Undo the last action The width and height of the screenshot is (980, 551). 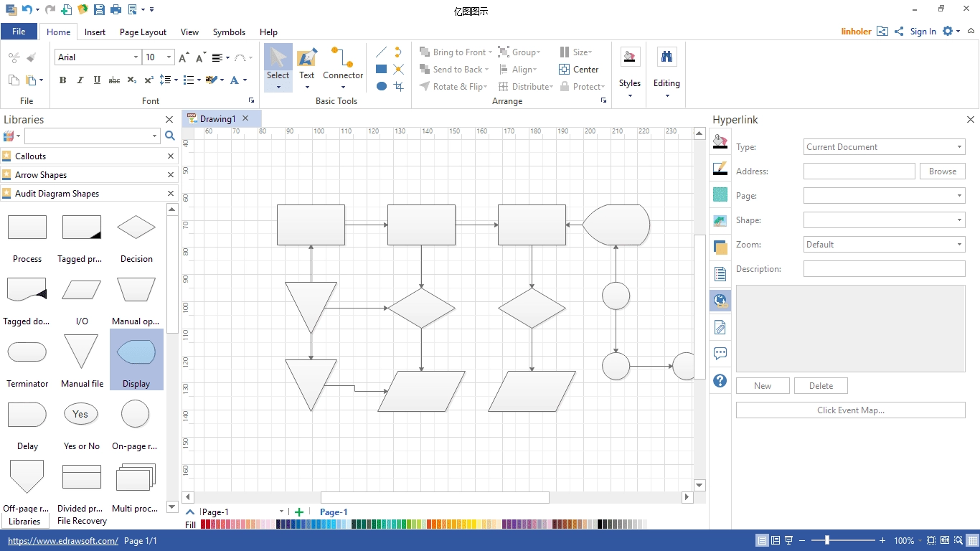27,9
